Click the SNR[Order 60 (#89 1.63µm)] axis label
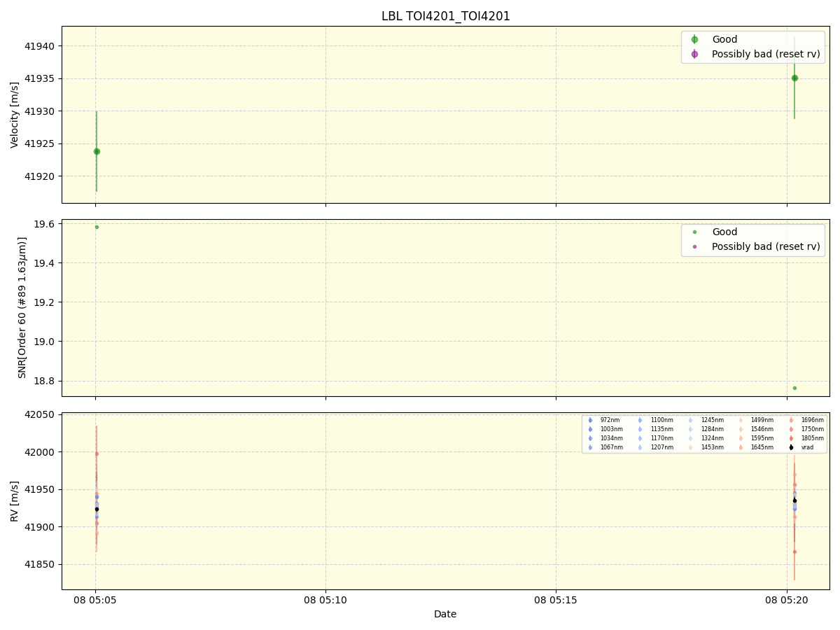 [22, 307]
